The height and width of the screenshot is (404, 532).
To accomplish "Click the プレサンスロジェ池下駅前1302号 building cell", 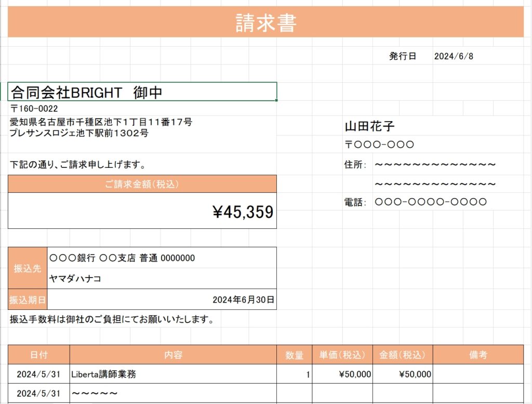I will pos(79,133).
